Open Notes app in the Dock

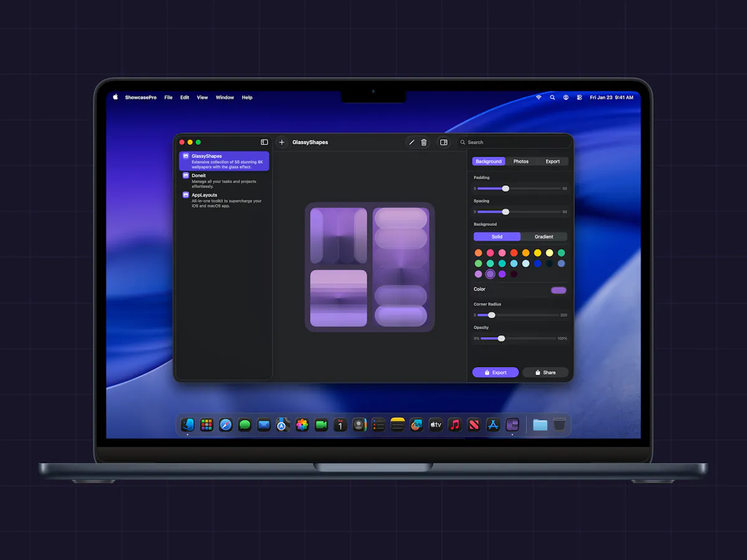point(398,424)
